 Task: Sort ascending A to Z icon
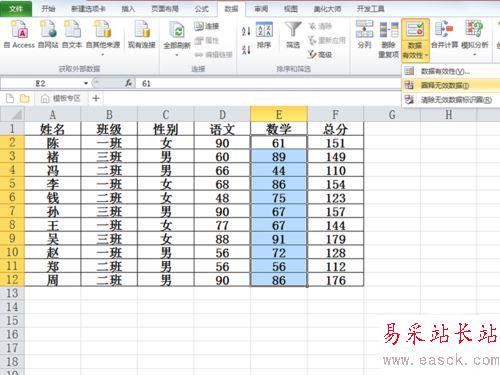point(246,31)
